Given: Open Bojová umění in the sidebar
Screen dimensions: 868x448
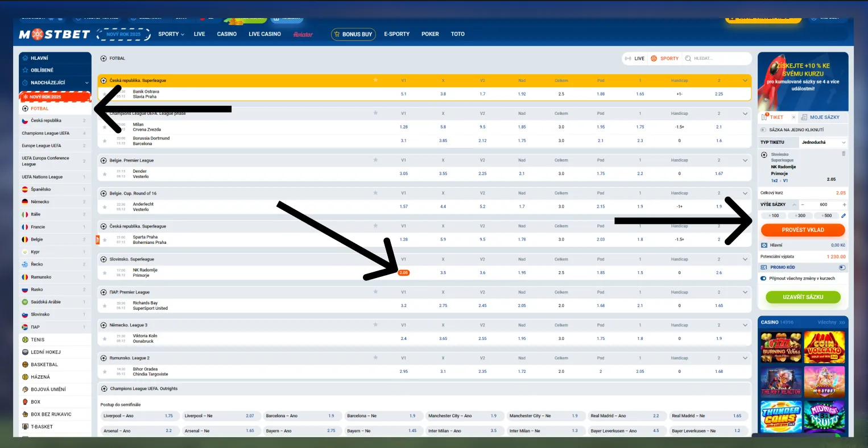Looking at the screenshot, I should [55, 389].
